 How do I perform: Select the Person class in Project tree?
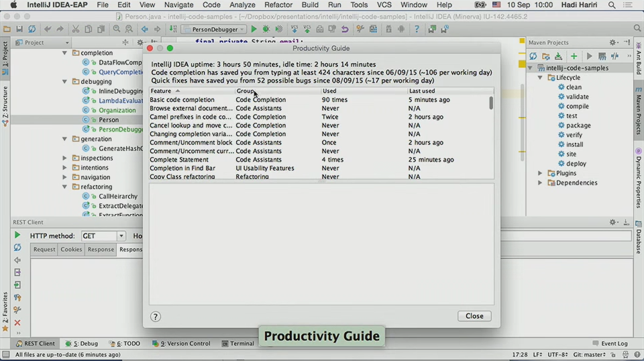click(x=109, y=120)
